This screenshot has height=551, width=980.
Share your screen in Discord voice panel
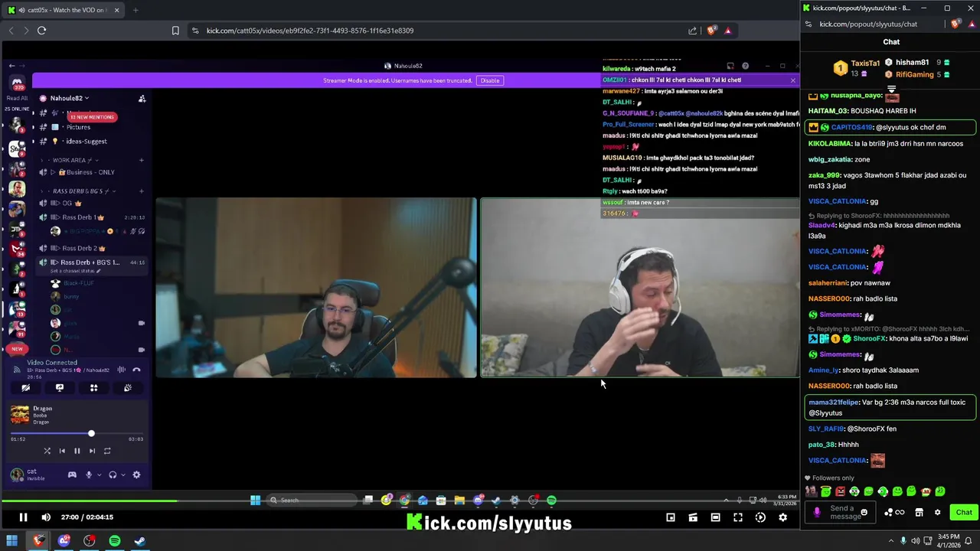click(x=59, y=388)
